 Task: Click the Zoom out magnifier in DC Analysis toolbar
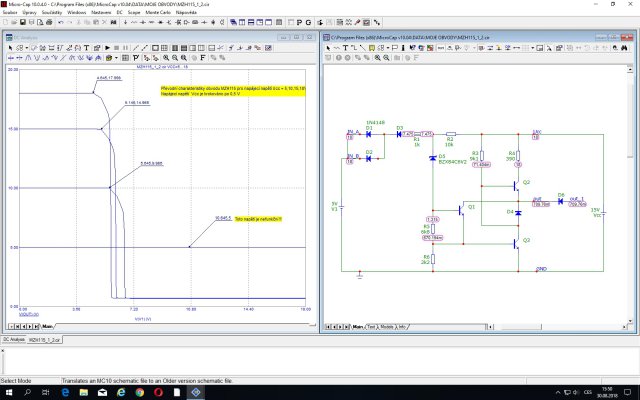tap(175, 58)
